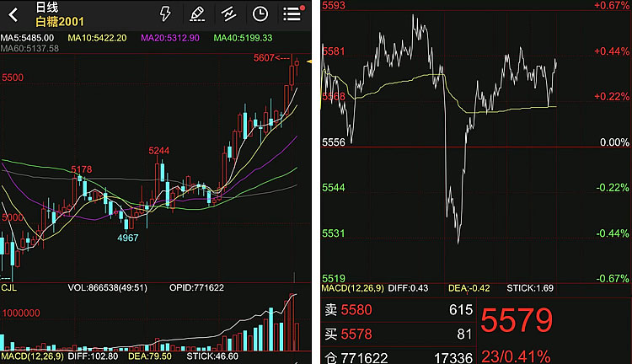Tap the 17336 position change value
The height and width of the screenshot is (364, 632).
coord(453,357)
